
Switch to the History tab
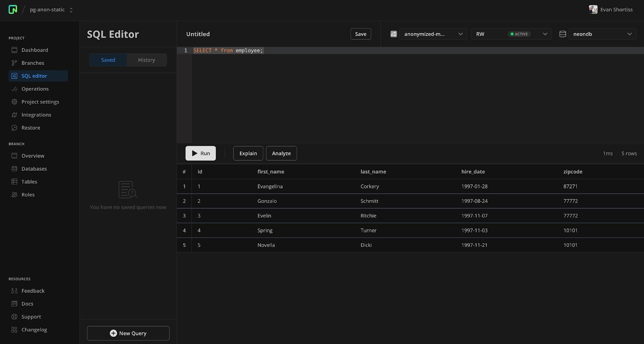tap(147, 60)
